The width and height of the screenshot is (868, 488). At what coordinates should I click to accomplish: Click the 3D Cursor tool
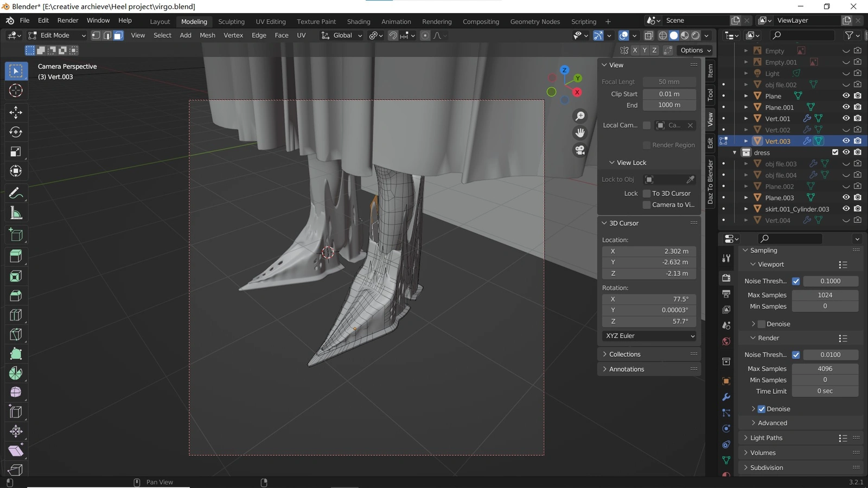[16, 91]
